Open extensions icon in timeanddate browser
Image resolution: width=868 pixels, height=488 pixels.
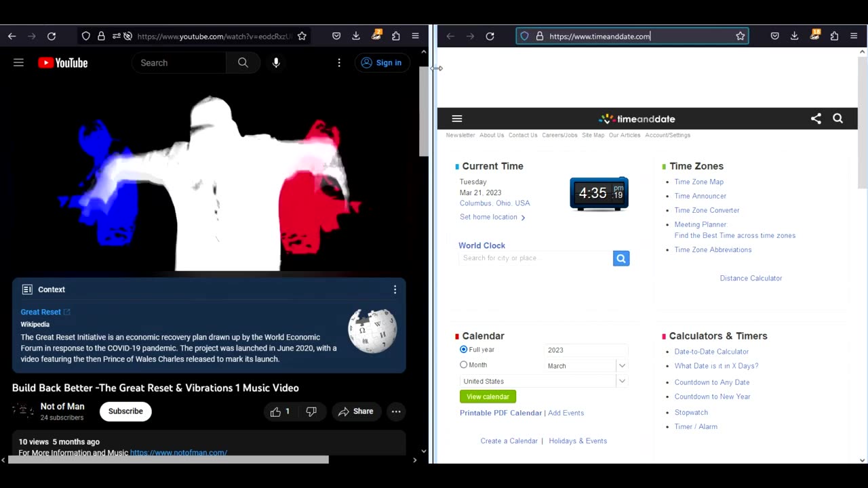(x=834, y=36)
